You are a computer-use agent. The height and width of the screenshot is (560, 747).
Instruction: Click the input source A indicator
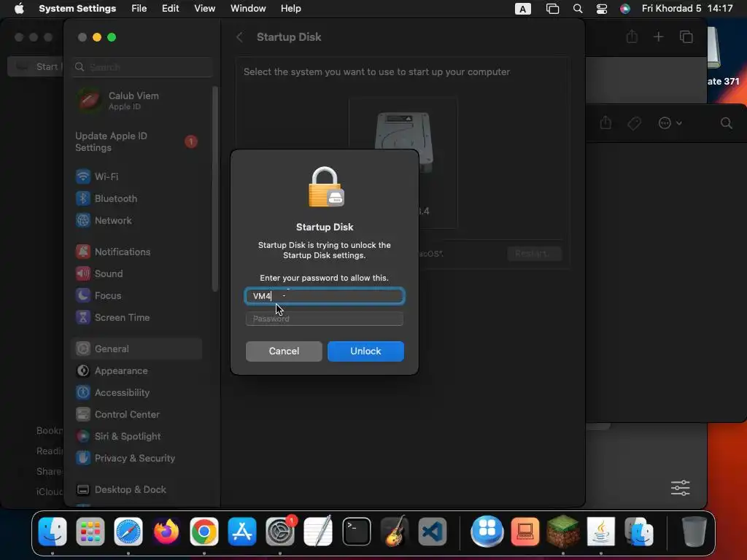point(522,9)
